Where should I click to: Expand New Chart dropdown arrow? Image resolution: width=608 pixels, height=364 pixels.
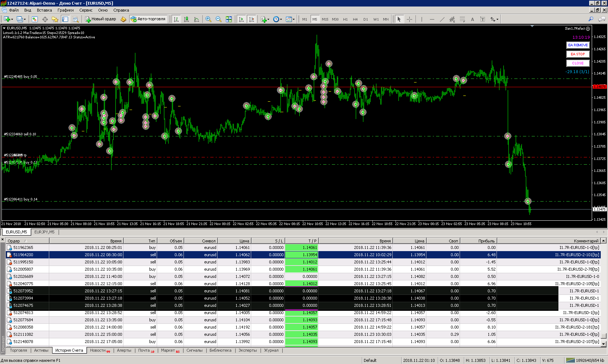pyautogui.click(x=12, y=20)
